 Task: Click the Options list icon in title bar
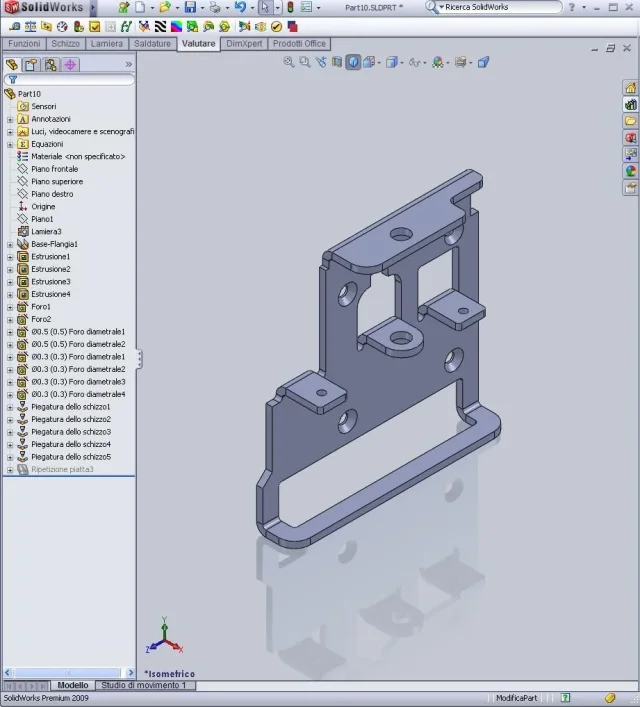pos(306,7)
